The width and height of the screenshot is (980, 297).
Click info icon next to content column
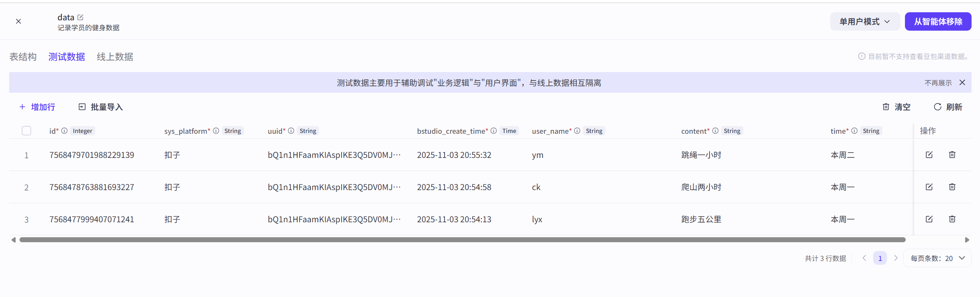point(715,131)
